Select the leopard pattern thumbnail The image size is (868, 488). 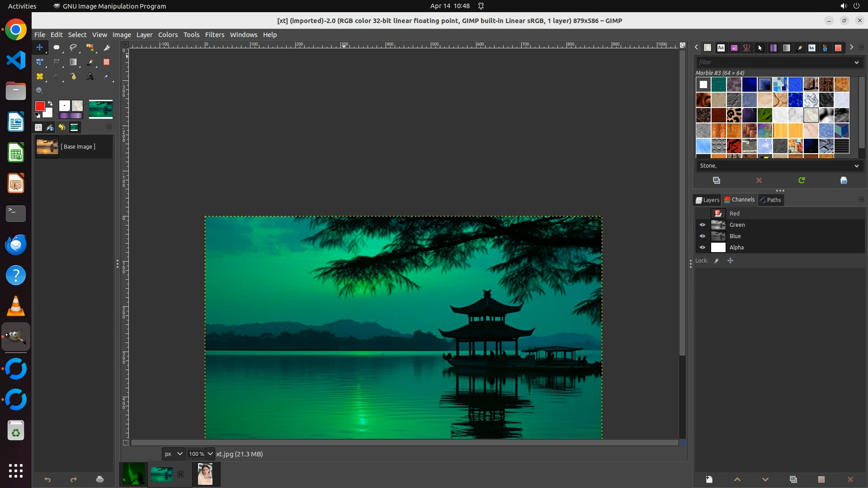click(734, 115)
